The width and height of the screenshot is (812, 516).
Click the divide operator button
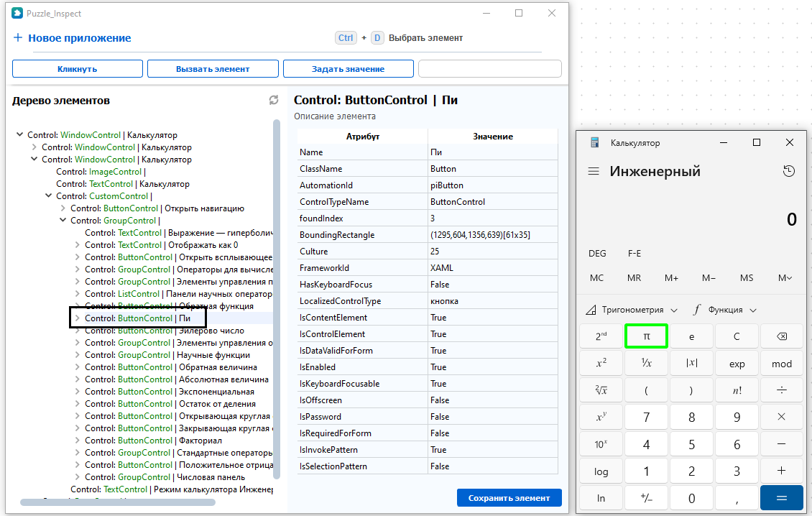click(x=782, y=391)
